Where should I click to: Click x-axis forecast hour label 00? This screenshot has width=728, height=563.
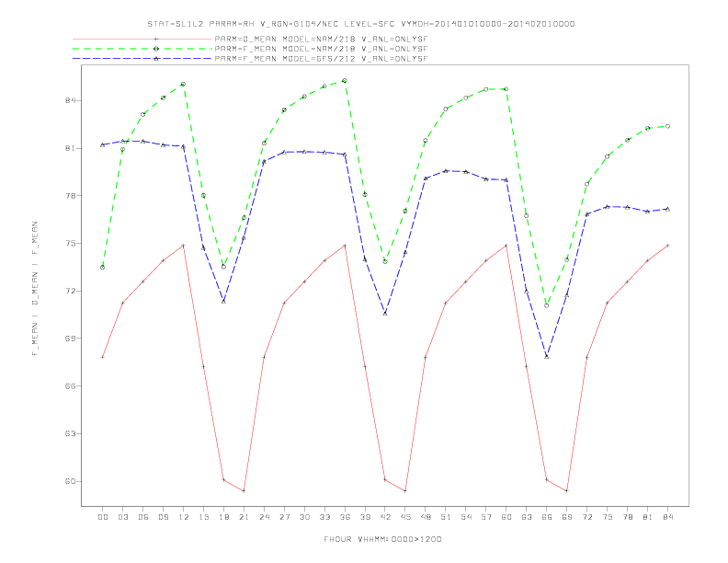(x=103, y=517)
